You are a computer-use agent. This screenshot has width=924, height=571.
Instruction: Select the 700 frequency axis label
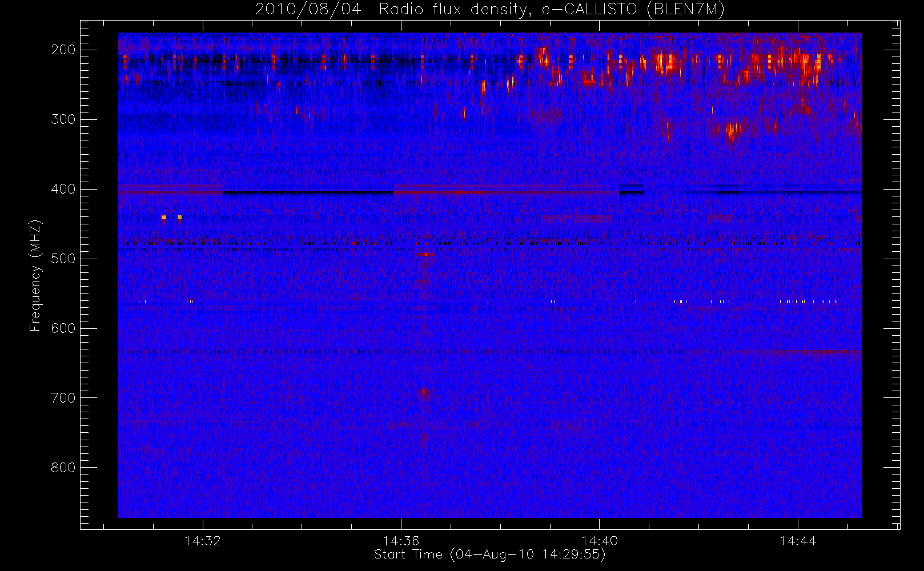click(63, 398)
